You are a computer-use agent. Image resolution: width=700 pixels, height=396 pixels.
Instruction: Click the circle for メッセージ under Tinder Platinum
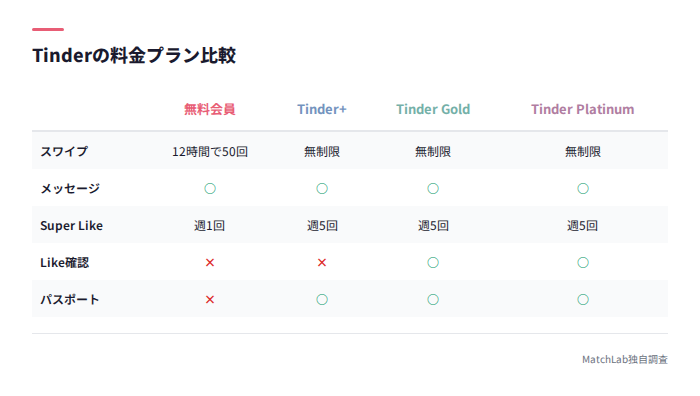tap(583, 188)
